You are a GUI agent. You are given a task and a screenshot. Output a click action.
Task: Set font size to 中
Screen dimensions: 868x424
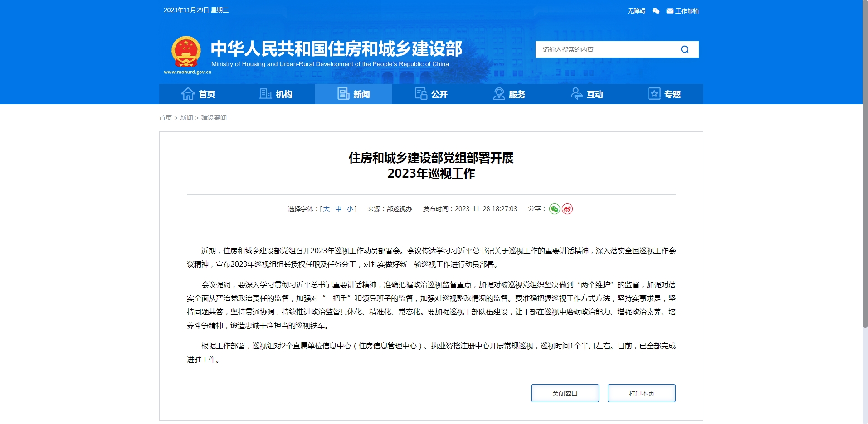338,209
